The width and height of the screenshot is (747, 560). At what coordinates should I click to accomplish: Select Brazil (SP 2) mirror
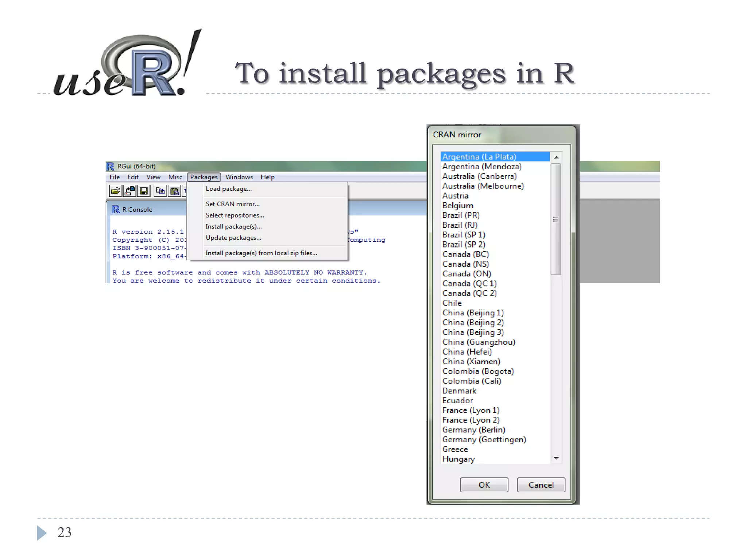[495, 245]
